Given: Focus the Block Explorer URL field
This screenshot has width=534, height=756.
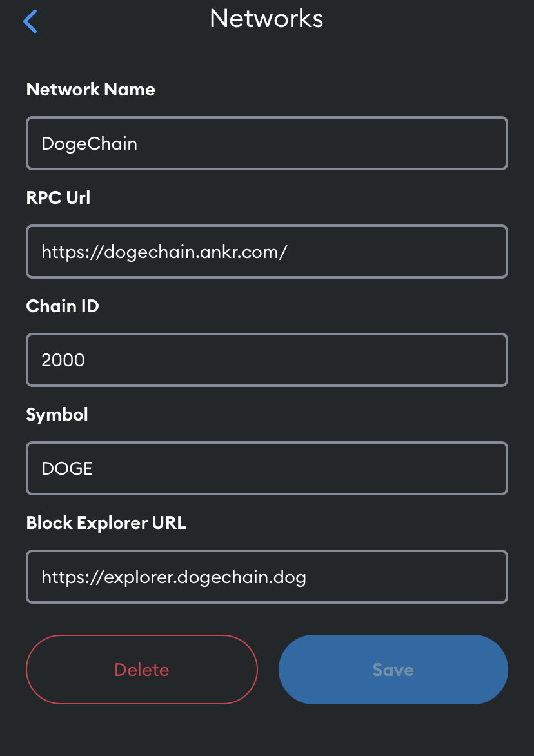Looking at the screenshot, I should (x=267, y=577).
